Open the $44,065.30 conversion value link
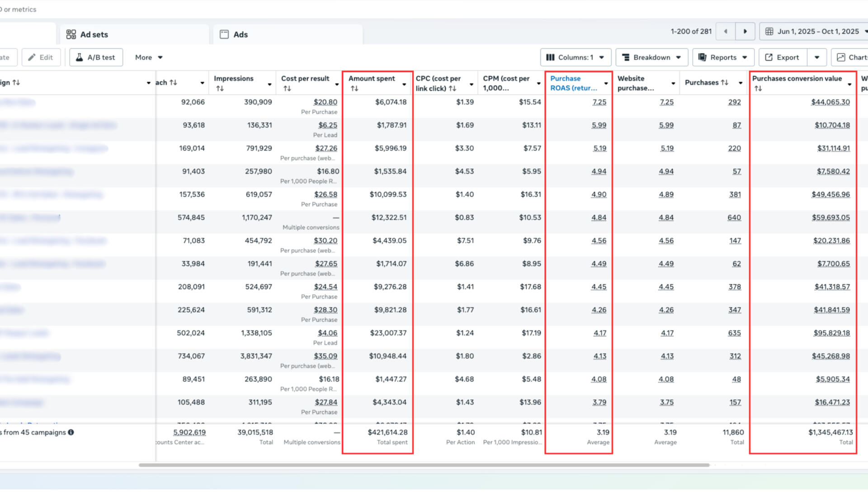 coord(830,102)
